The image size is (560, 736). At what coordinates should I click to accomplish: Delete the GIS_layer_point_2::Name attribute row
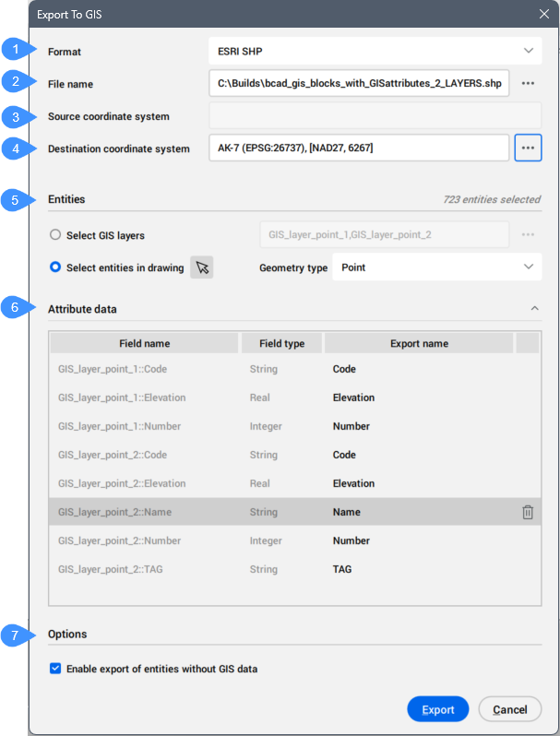pyautogui.click(x=528, y=512)
